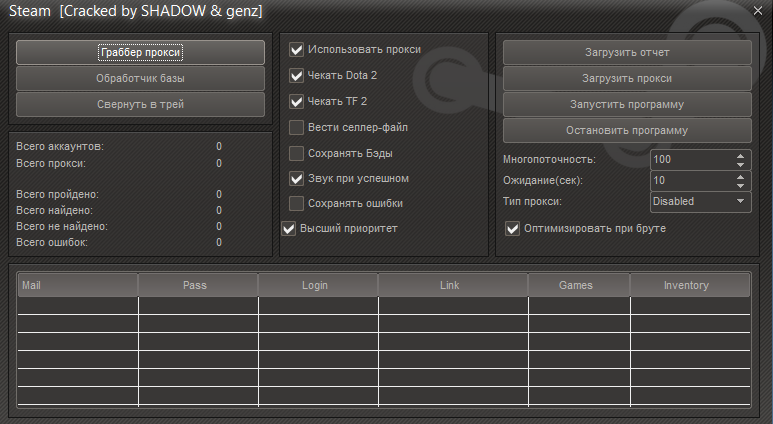
Task: Close the Steam checker window
Action: click(758, 10)
